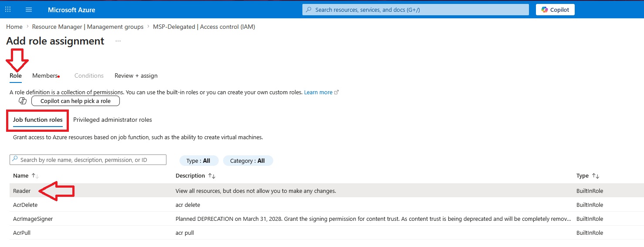This screenshot has height=247, width=644.
Task: Click BuiltInRole type in AcrDelete row
Action: click(590, 205)
